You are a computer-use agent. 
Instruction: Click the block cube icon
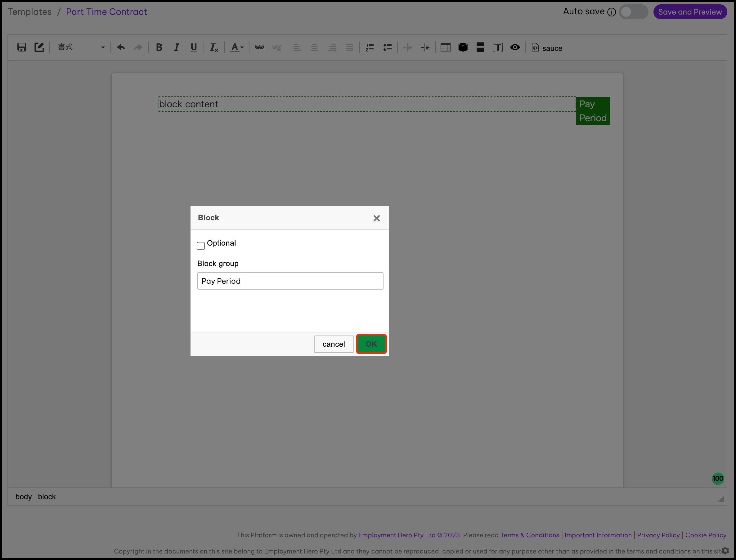[x=463, y=47]
